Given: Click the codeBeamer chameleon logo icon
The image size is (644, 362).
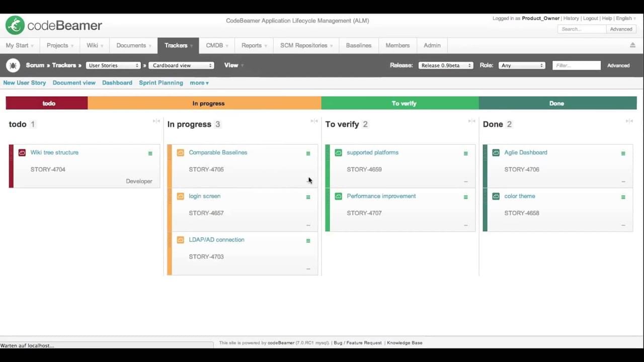Looking at the screenshot, I should 15,25.
